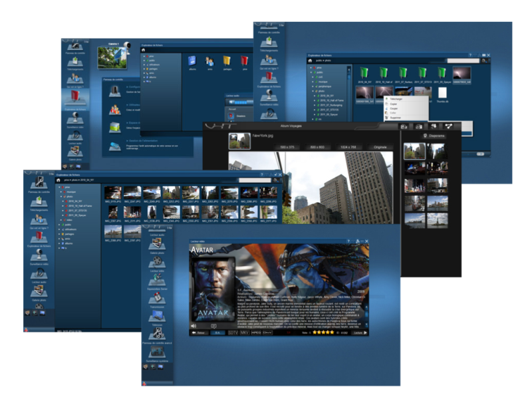Open Panneau de contrôle avancé icon
532x399 pixels.
pos(157,332)
